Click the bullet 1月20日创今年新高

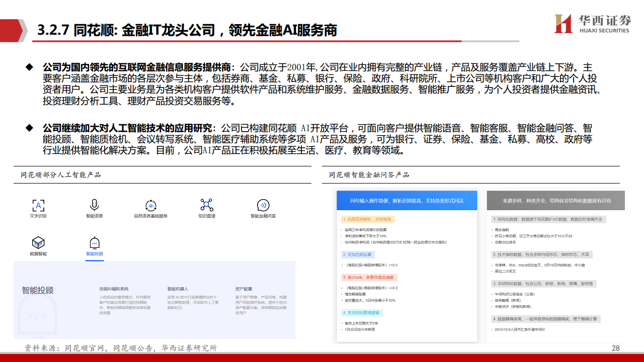point(360,329)
